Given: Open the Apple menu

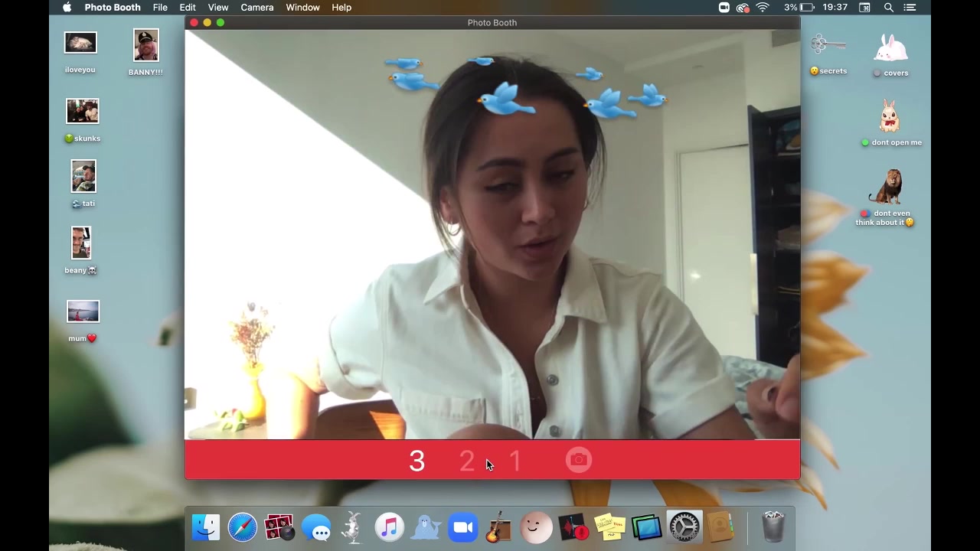Looking at the screenshot, I should click(67, 7).
